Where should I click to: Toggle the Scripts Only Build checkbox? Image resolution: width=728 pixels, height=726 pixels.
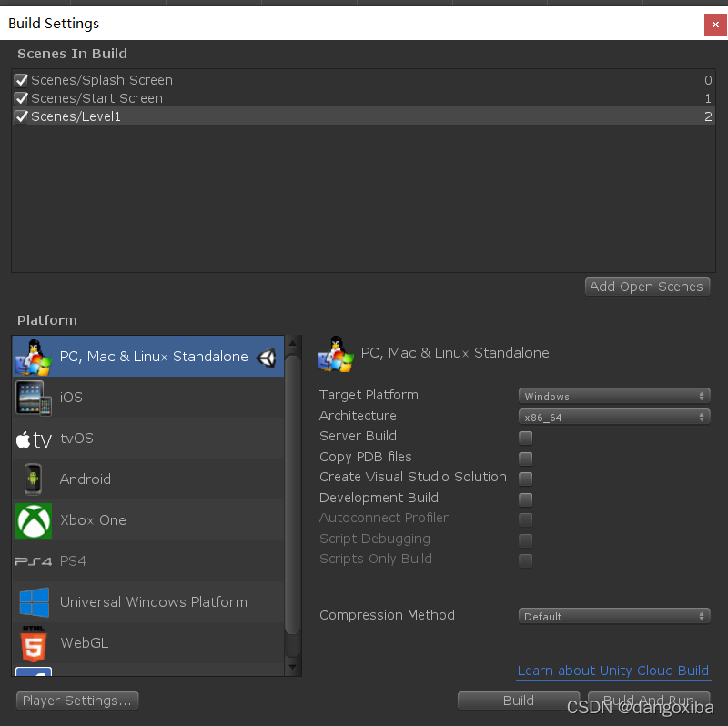pyautogui.click(x=526, y=560)
